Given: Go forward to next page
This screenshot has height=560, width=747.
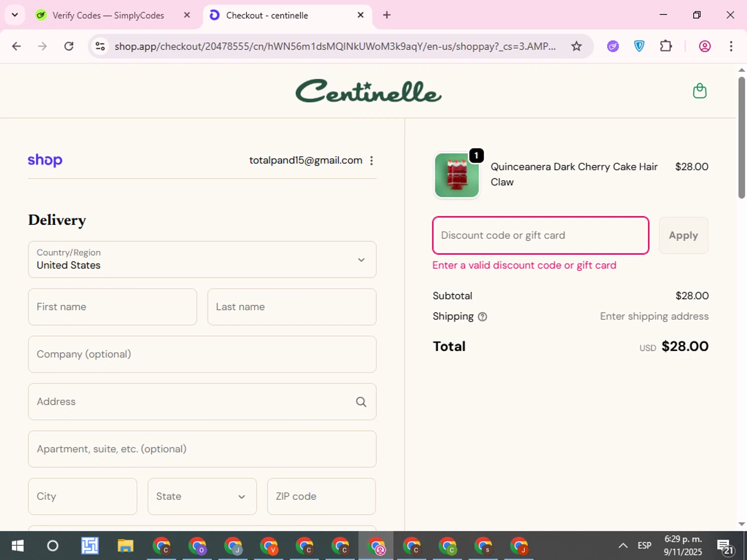Looking at the screenshot, I should point(42,46).
